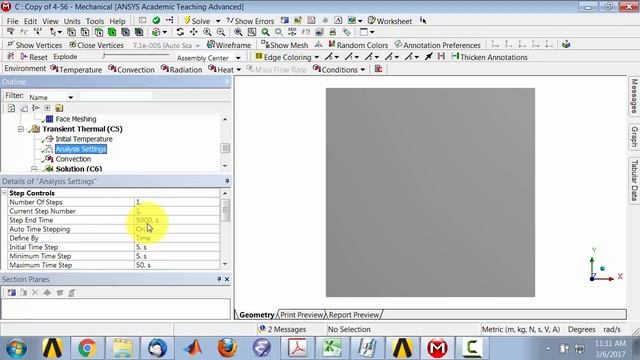640x360 pixels.
Task: Open the Filter Name dropdown
Action: coord(71,97)
